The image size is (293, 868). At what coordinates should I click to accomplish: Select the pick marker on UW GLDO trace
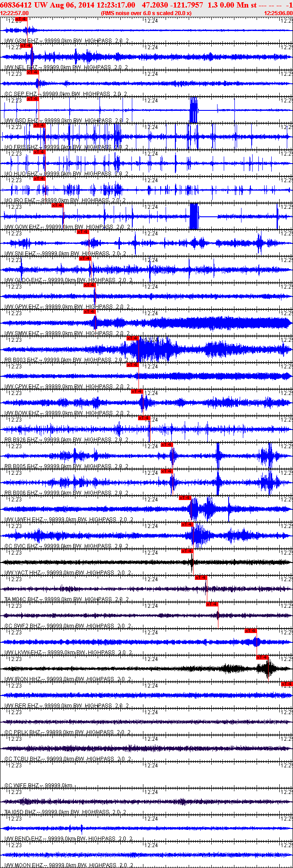[x=85, y=258]
